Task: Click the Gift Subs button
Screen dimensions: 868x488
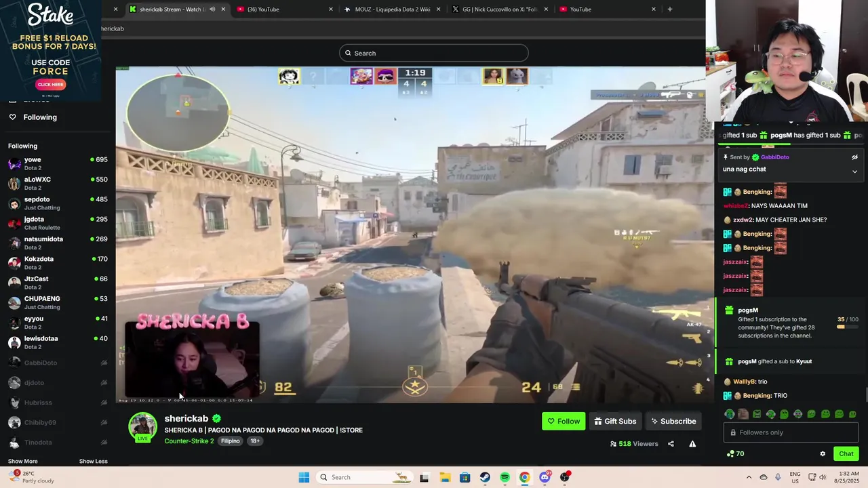Action: (615, 422)
